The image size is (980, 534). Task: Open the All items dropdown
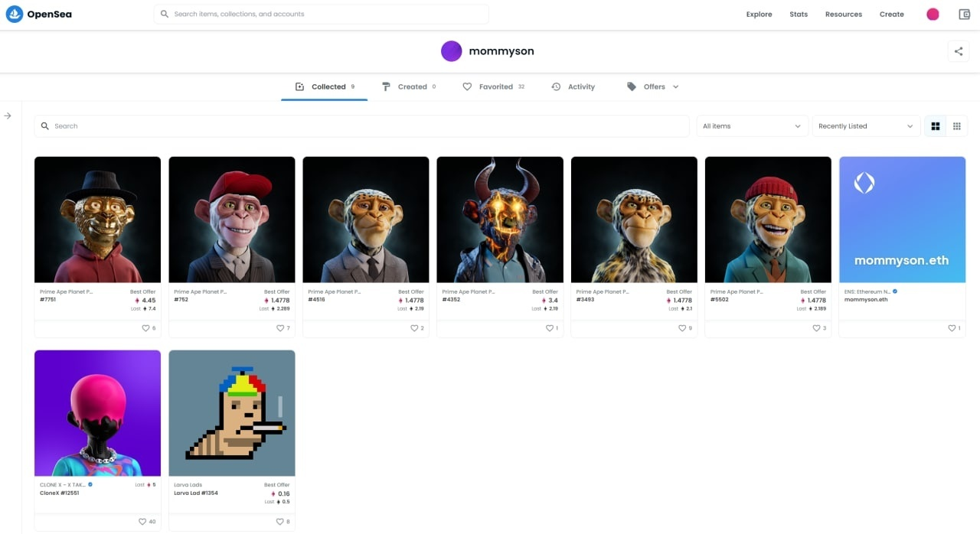(x=752, y=126)
